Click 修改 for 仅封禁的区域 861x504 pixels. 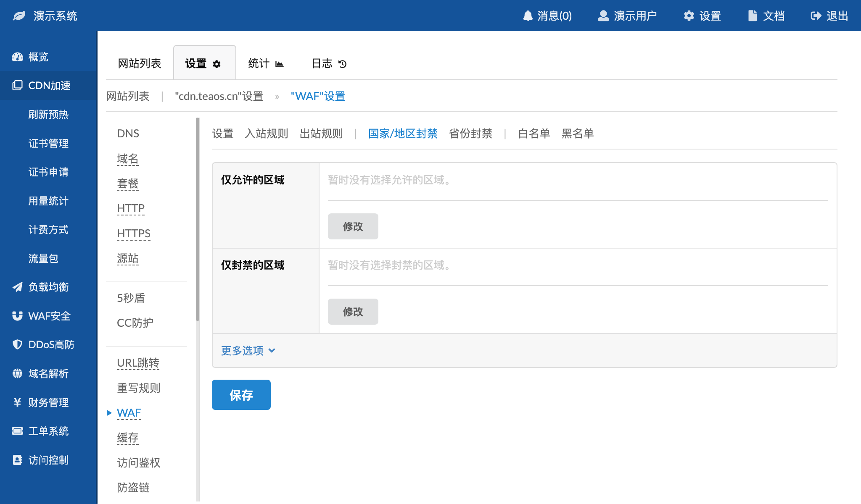[x=353, y=312]
